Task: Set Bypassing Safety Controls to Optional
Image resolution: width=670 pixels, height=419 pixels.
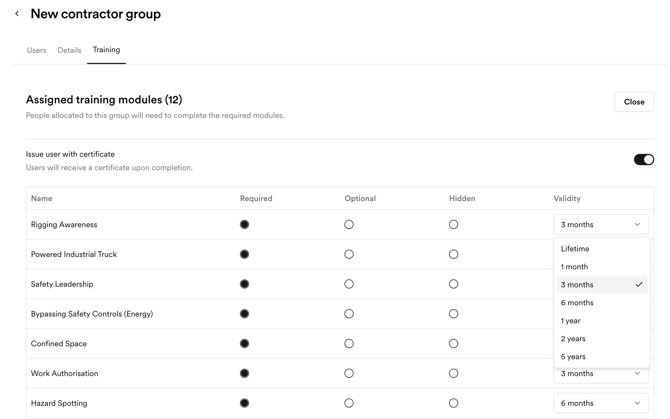Action: [349, 314]
